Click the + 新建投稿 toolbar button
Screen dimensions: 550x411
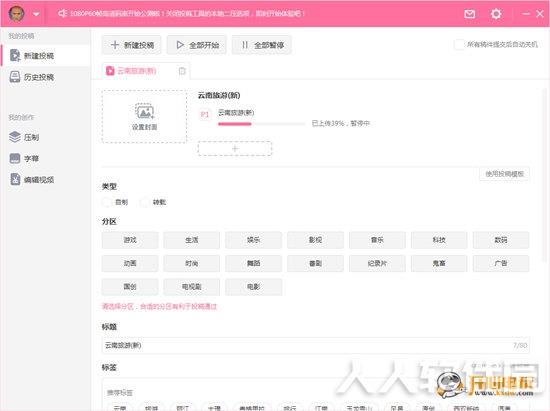coord(132,45)
